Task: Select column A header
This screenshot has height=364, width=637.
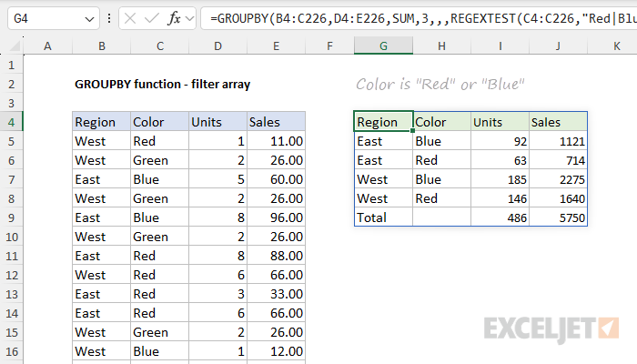Action: click(47, 46)
